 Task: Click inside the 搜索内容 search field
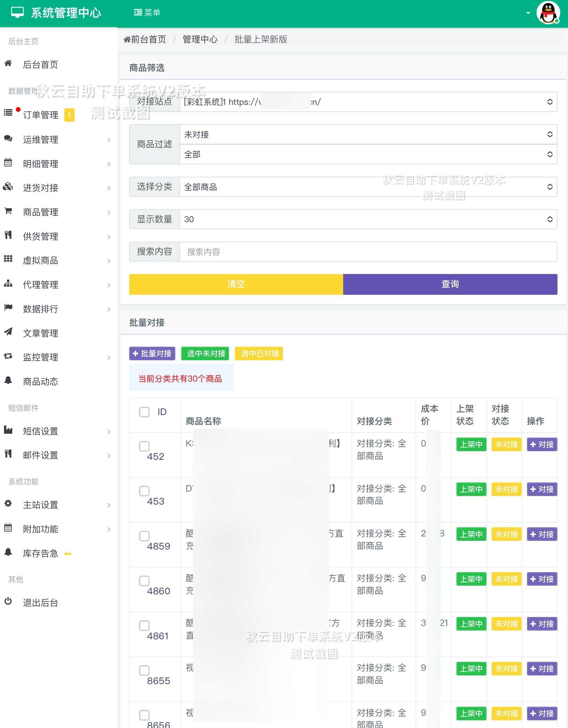click(365, 252)
